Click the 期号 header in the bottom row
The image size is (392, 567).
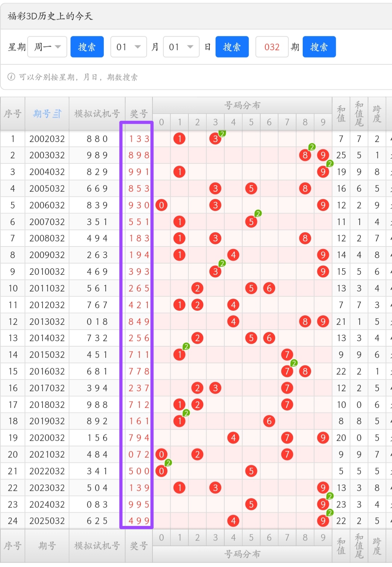(47, 546)
